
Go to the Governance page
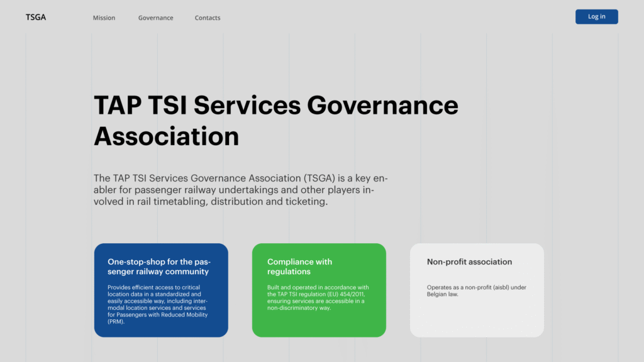(x=155, y=18)
